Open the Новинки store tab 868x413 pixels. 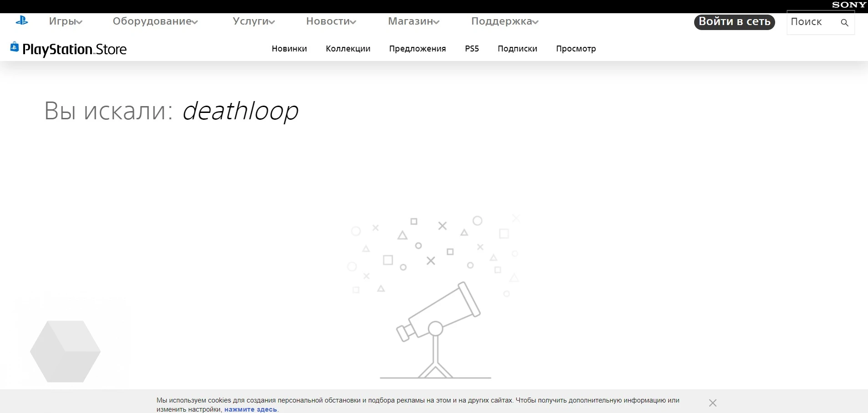pos(289,49)
